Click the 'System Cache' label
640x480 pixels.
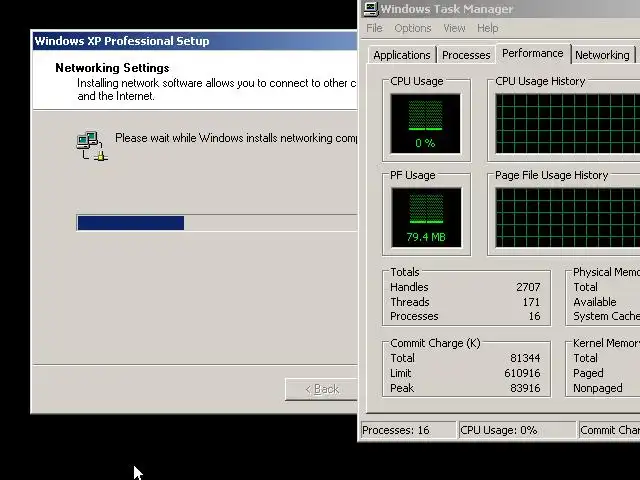[606, 316]
